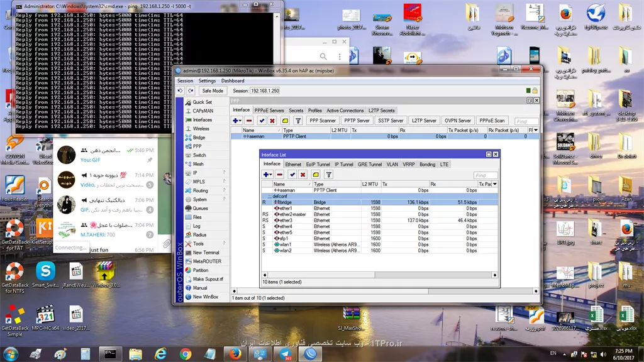Click the Comment button in PPP window
The width and height of the screenshot is (644, 362).
click(x=285, y=121)
